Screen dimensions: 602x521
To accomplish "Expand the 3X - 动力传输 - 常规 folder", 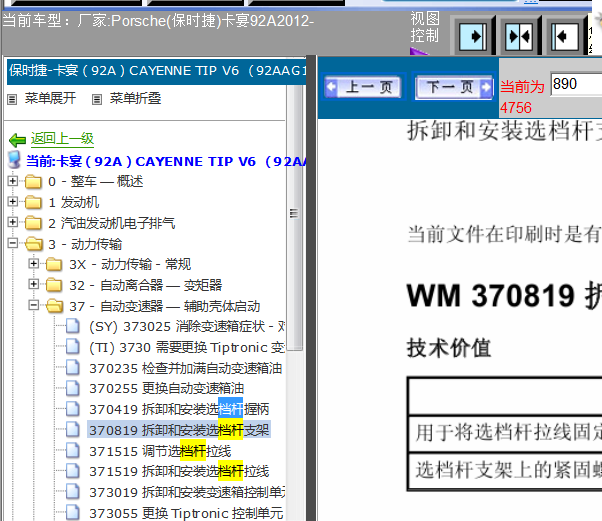I will pyautogui.click(x=33, y=263).
